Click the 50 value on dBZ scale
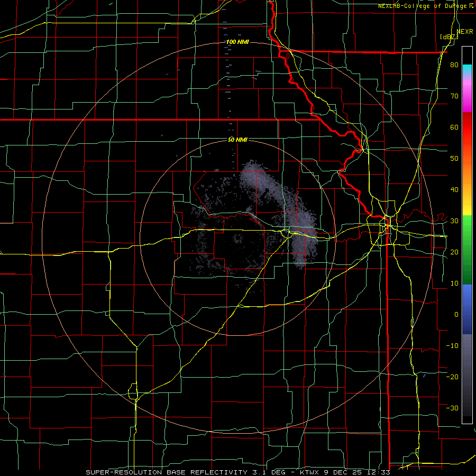Screen dimensions: 476x476 click(x=454, y=159)
